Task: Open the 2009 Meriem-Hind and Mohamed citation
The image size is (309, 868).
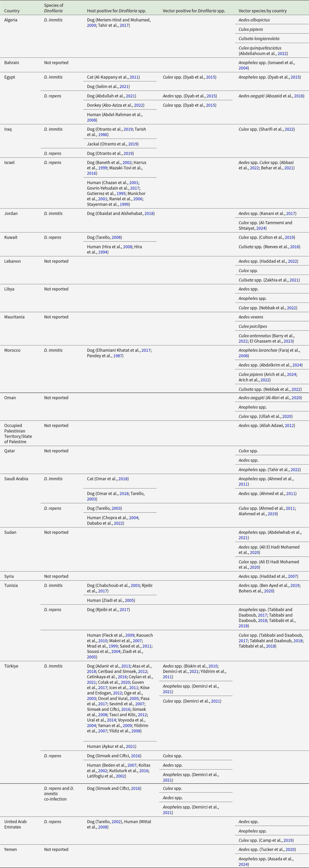Action: coord(91,25)
